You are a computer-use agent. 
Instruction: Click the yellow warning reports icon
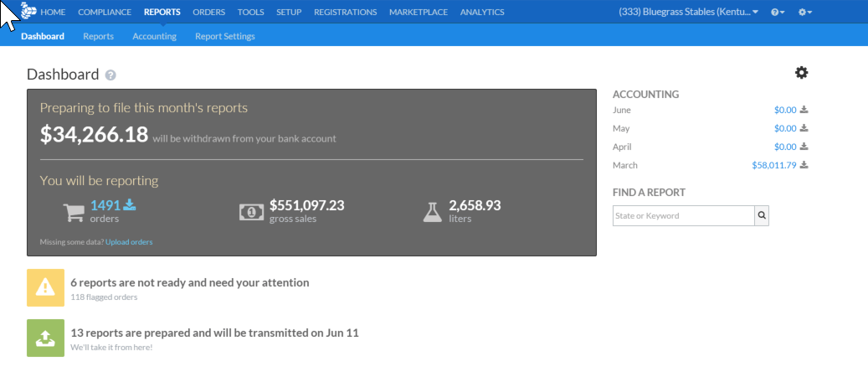pos(45,288)
